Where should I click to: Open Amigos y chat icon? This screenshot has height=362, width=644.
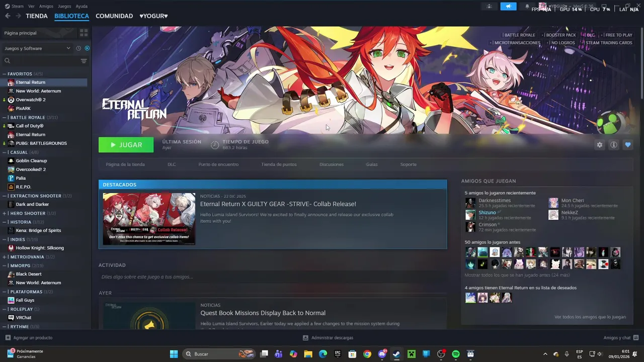pos(636,338)
